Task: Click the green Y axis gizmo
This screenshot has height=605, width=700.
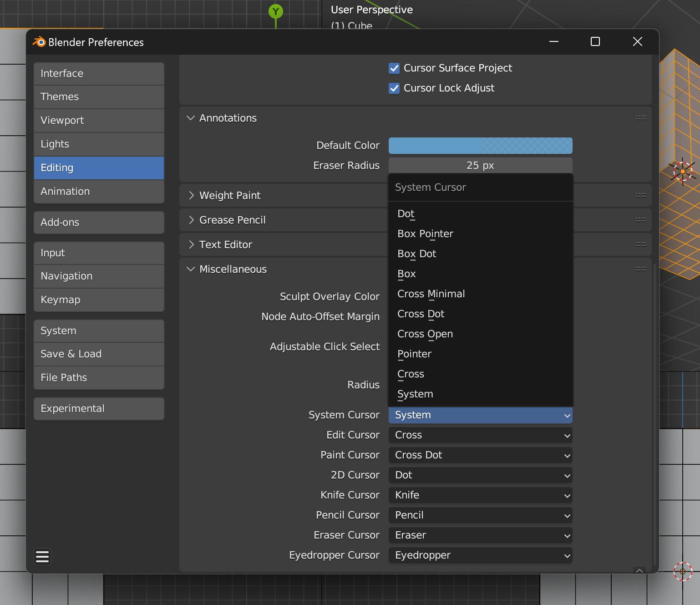Action: pyautogui.click(x=275, y=11)
